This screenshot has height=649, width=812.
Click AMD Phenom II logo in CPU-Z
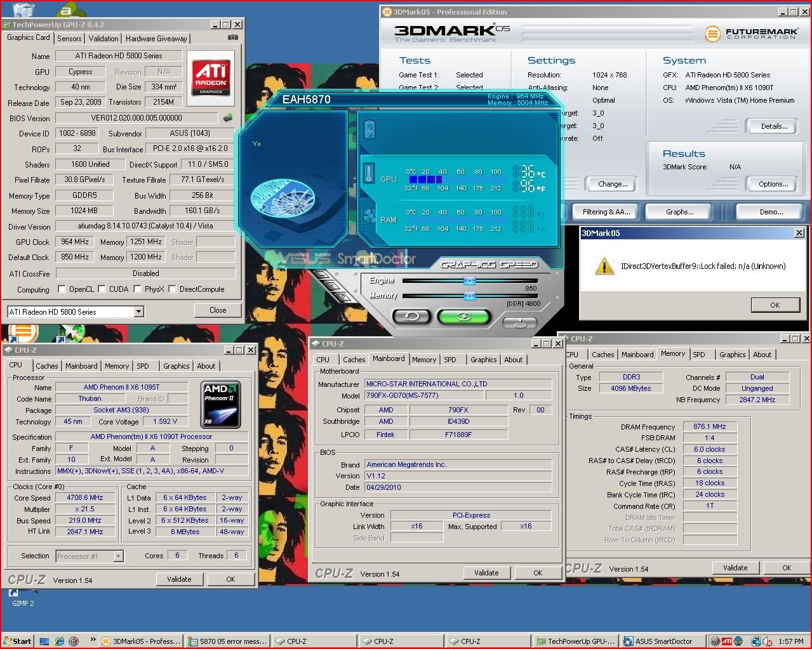coord(220,405)
